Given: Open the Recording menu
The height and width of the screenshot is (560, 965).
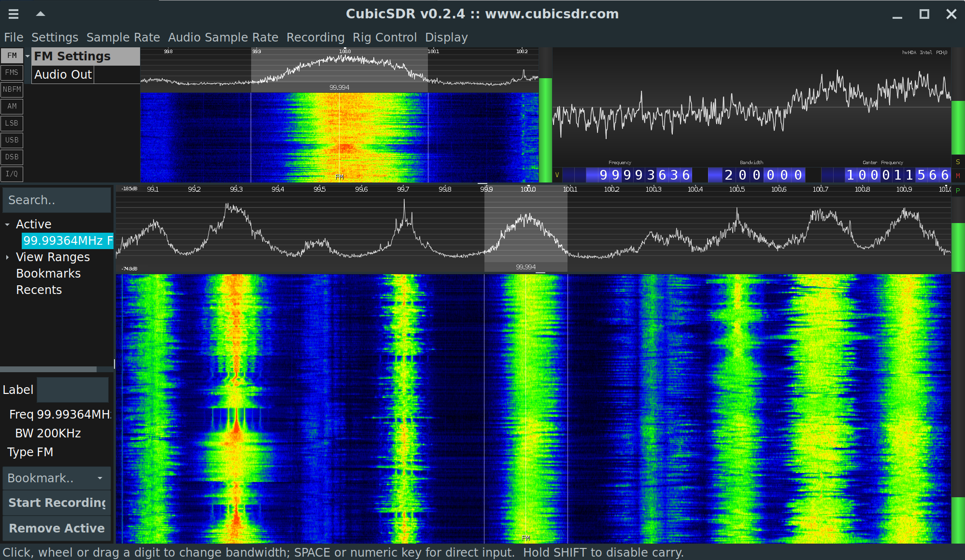Looking at the screenshot, I should 315,37.
